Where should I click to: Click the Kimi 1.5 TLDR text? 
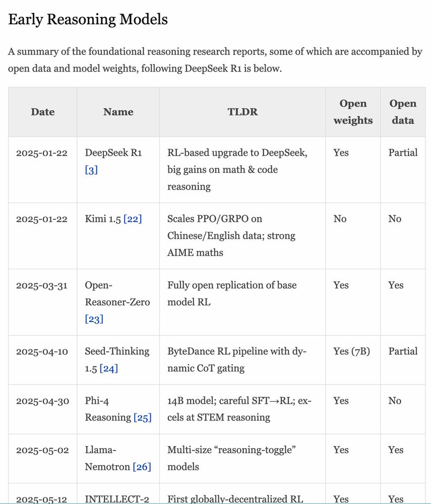(x=231, y=236)
